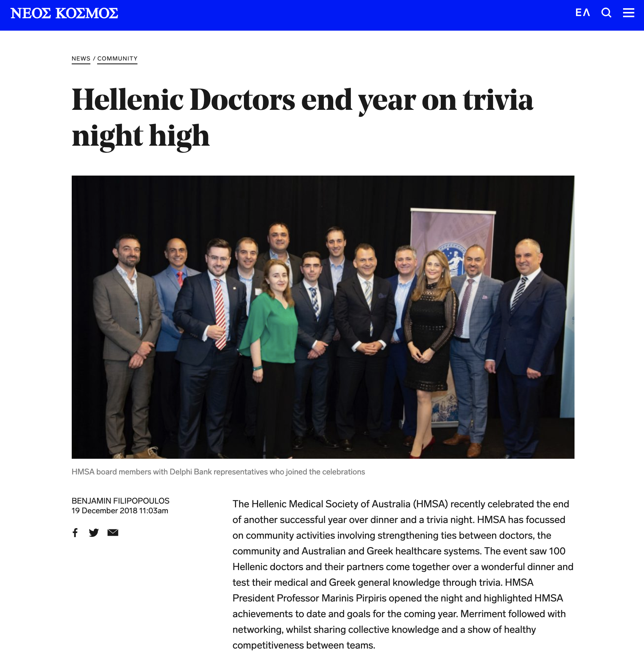Click the article's opening paragraph text
Image resolution: width=644 pixels, height=656 pixels.
pos(403,575)
